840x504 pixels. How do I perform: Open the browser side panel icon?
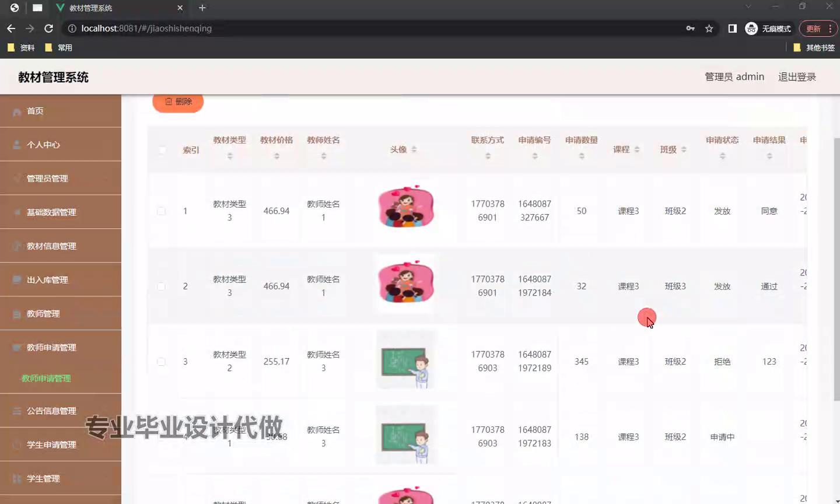733,28
